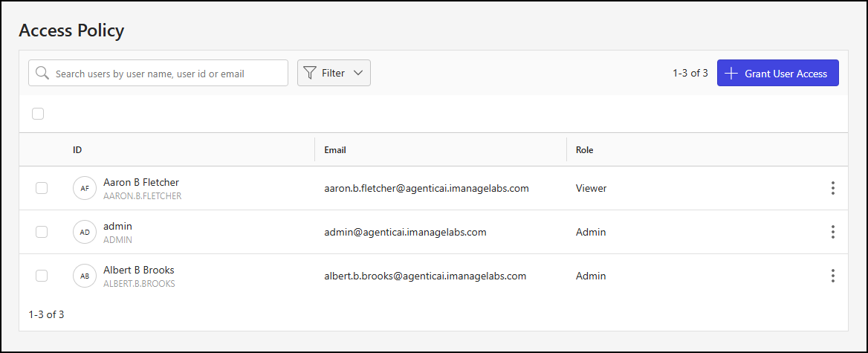Sort by the Email column header
Image resolution: width=868 pixels, height=353 pixels.
(x=335, y=150)
